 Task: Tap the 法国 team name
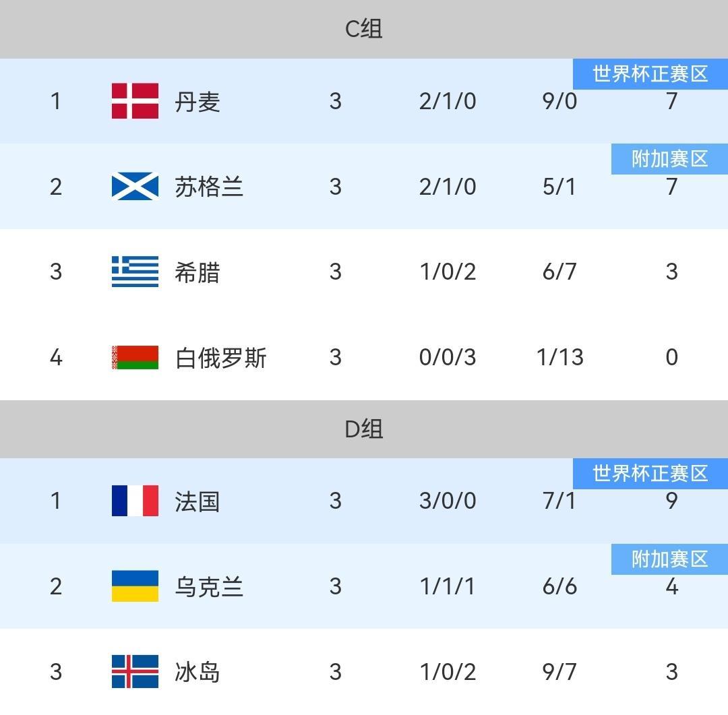click(x=197, y=502)
